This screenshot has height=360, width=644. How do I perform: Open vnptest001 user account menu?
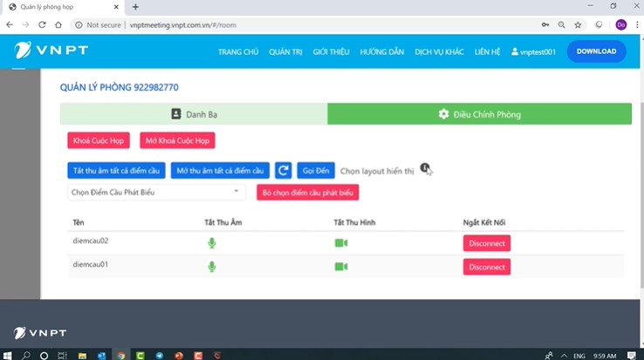click(533, 51)
